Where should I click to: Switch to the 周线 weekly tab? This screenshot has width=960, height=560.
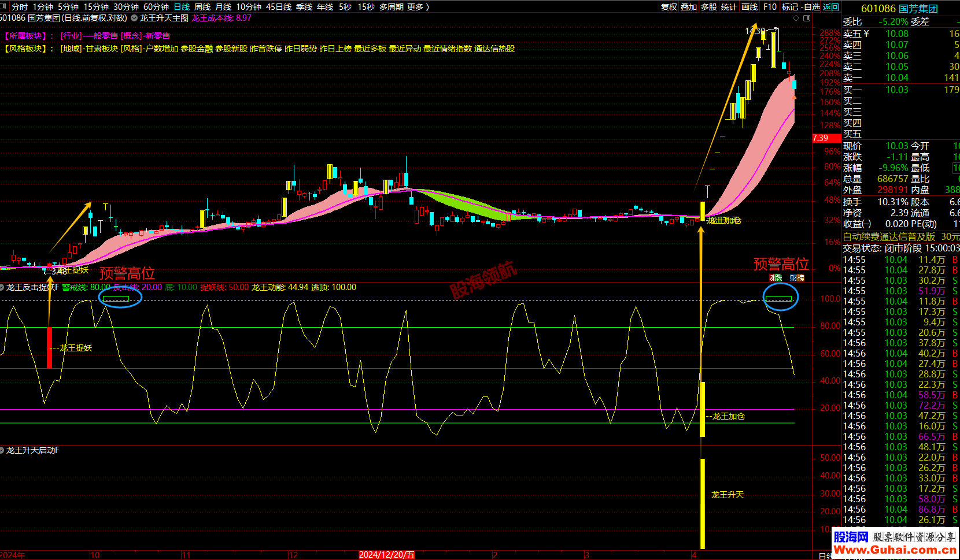pos(202,7)
